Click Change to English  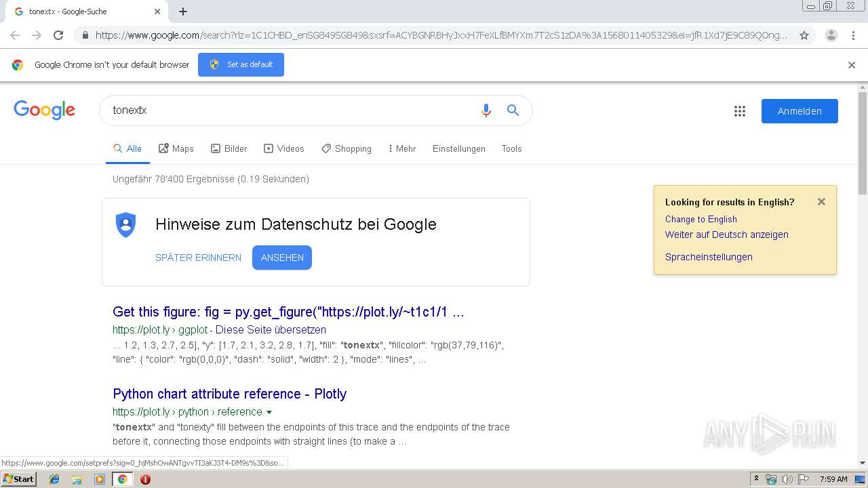701,219
